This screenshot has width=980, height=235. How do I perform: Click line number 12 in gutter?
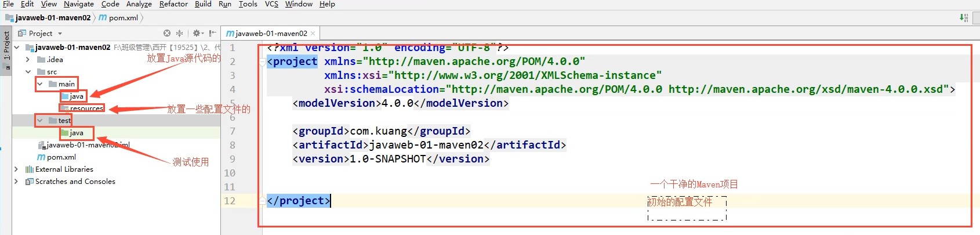tap(230, 201)
